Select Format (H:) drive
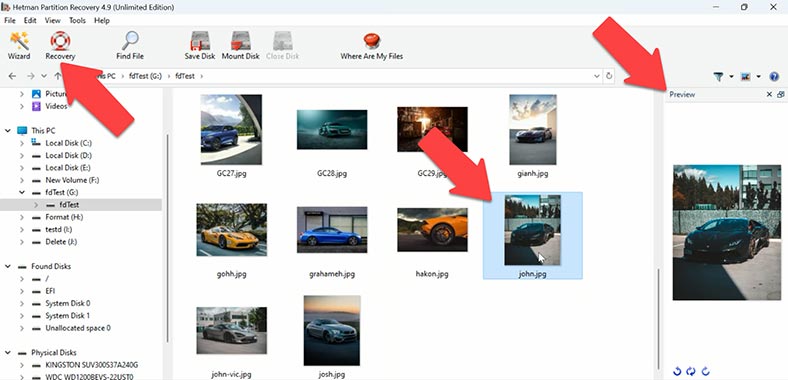Screen dimensions: 788x380 tap(64, 217)
